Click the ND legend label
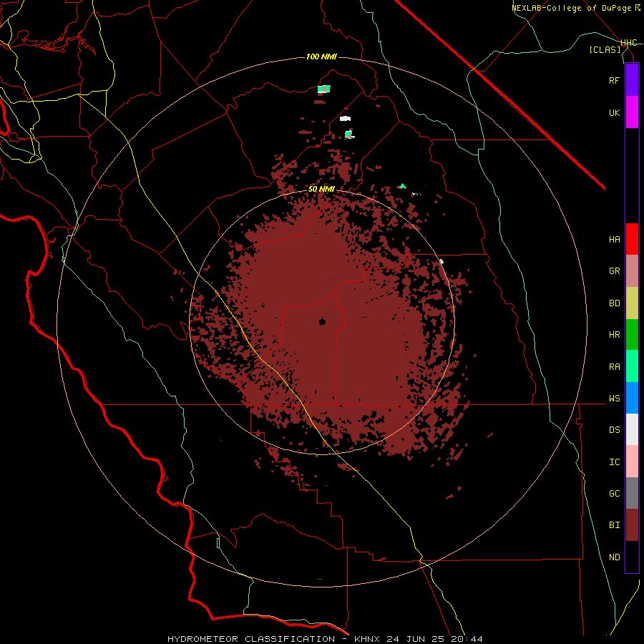Screen dimensions: 644x644 click(x=614, y=557)
